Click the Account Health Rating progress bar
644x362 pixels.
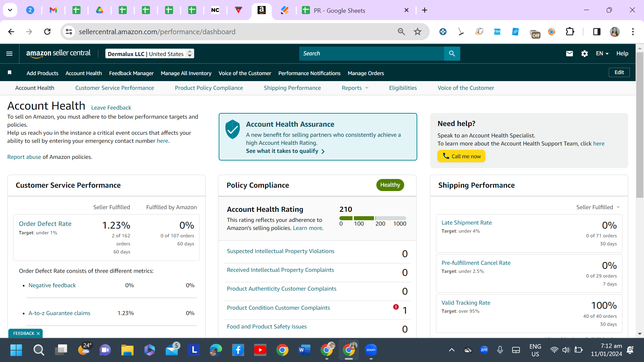coord(373,218)
